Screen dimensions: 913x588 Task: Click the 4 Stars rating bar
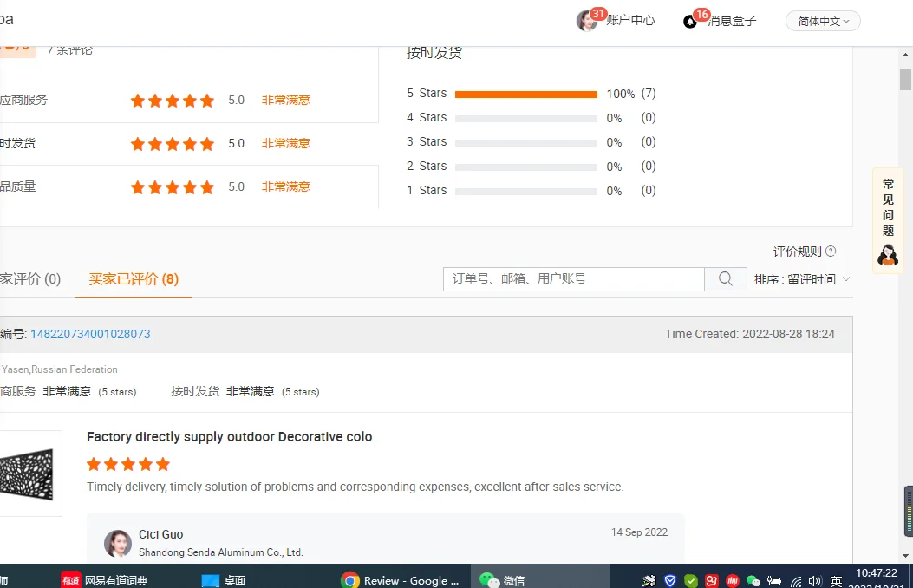click(525, 118)
